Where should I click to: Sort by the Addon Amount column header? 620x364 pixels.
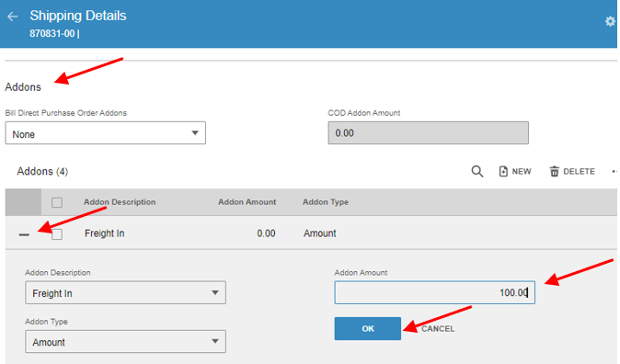[x=247, y=202]
